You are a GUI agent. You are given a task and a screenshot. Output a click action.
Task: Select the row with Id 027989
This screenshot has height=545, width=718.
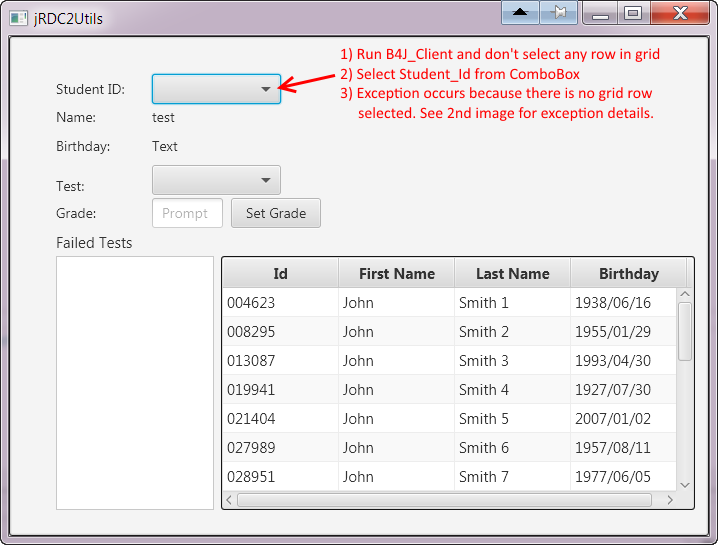(449, 447)
